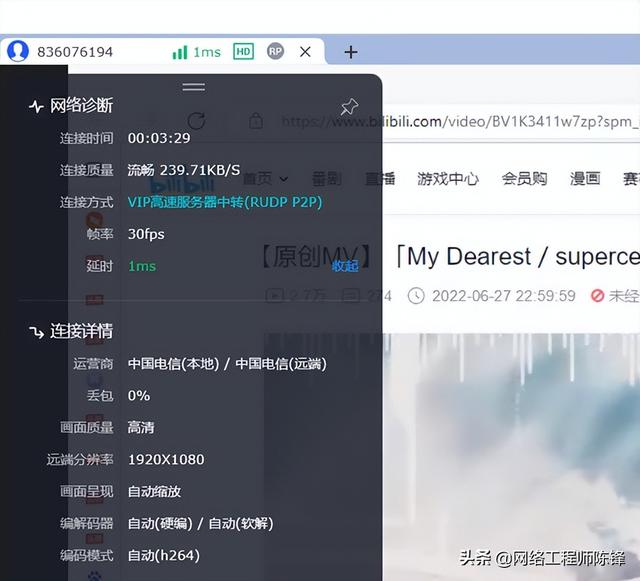The width and height of the screenshot is (640, 581).
Task: Open the 会员购 menu item
Action: pos(524,179)
